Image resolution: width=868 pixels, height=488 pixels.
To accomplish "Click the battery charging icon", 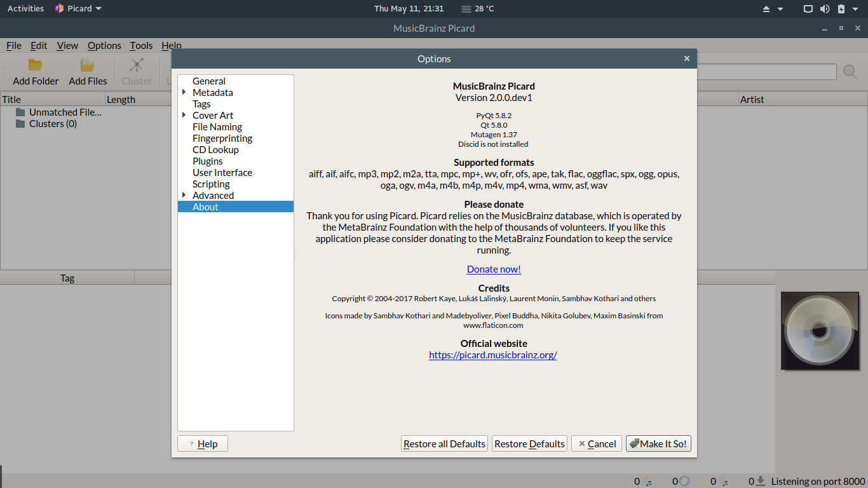I will pos(841,9).
